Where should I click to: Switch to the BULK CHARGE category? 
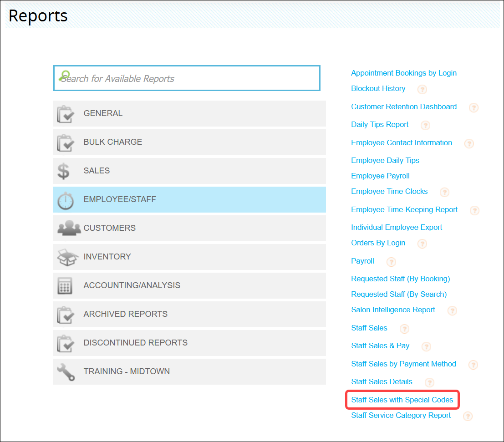click(189, 142)
